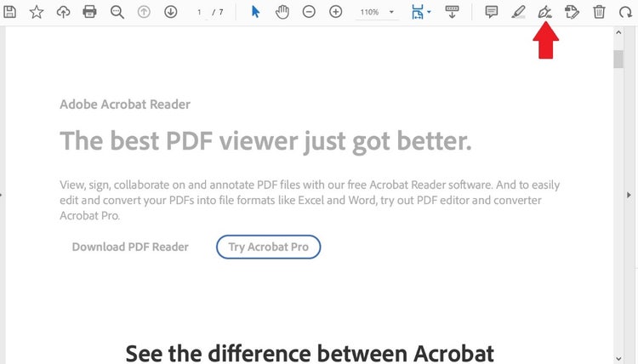Screen dimensions: 638x364
Task: Click the Fill and sign stamp icon
Action: tap(572, 12)
